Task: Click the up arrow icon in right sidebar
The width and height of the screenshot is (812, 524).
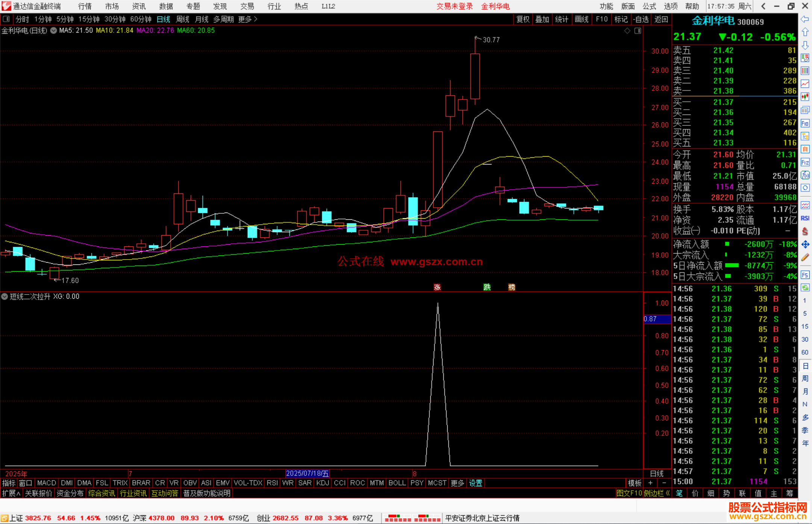Action: pyautogui.click(x=805, y=32)
